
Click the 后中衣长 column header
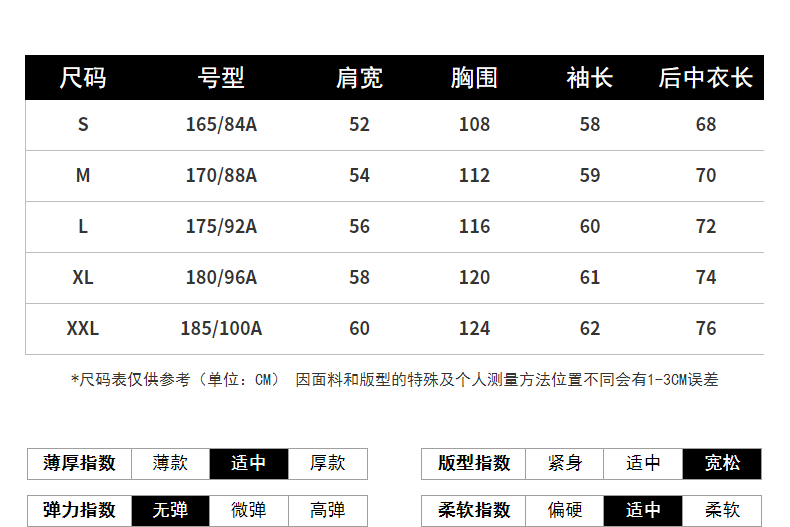[x=705, y=78]
